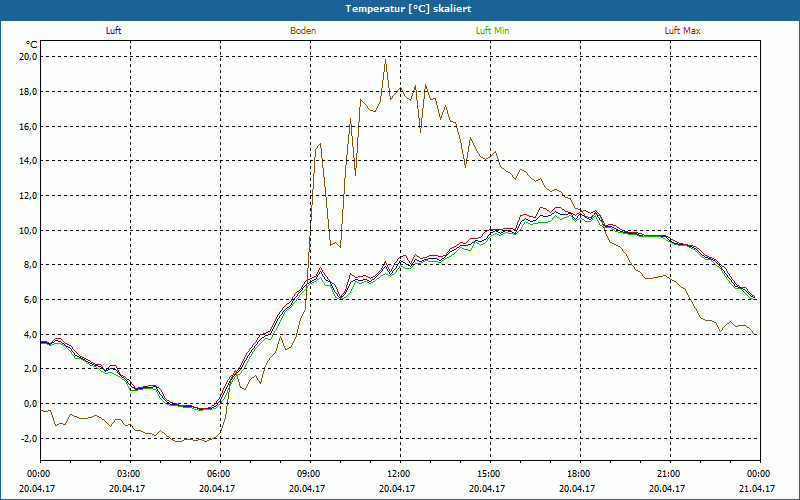Select the brown 'Boden' legend label
This screenshot has width=800, height=500.
[303, 31]
